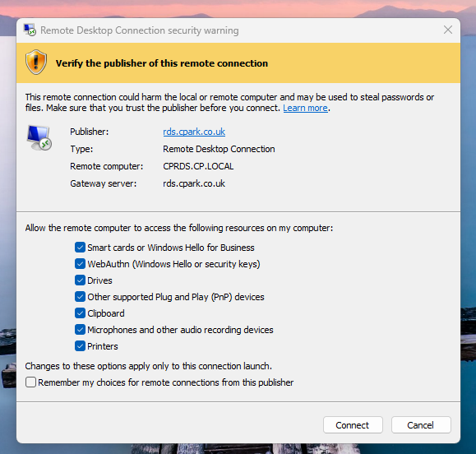
Task: Open the Learn more link
Action: [305, 108]
